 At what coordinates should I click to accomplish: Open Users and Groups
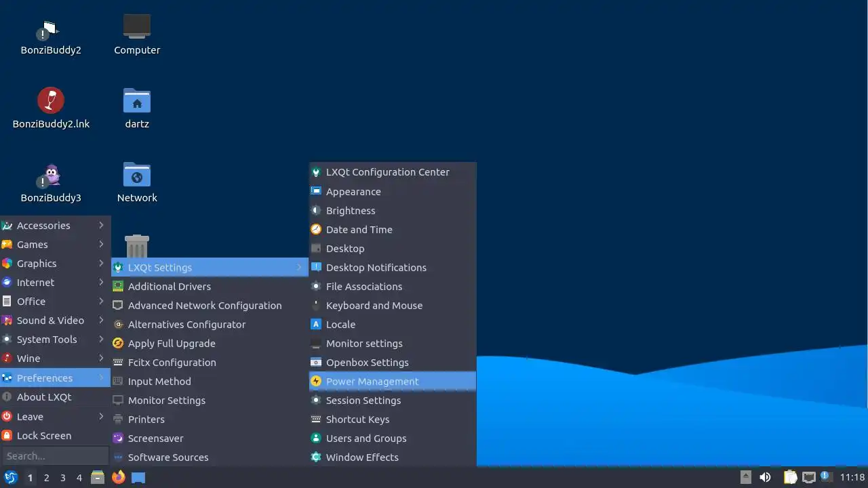[x=393, y=438]
